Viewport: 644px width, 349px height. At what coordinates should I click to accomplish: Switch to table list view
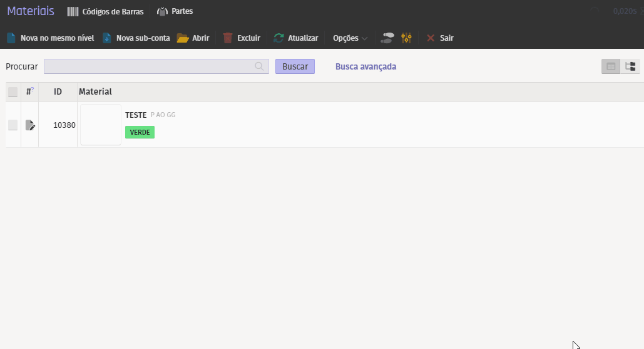(x=611, y=66)
